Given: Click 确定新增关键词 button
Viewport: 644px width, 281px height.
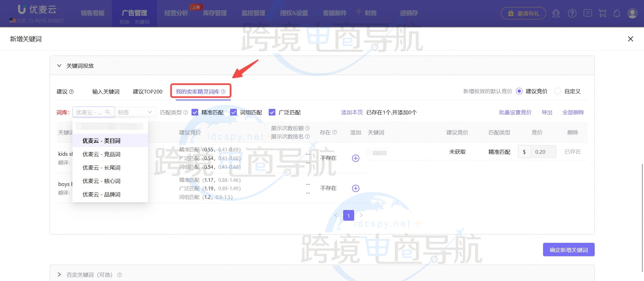Looking at the screenshot, I should [569, 250].
